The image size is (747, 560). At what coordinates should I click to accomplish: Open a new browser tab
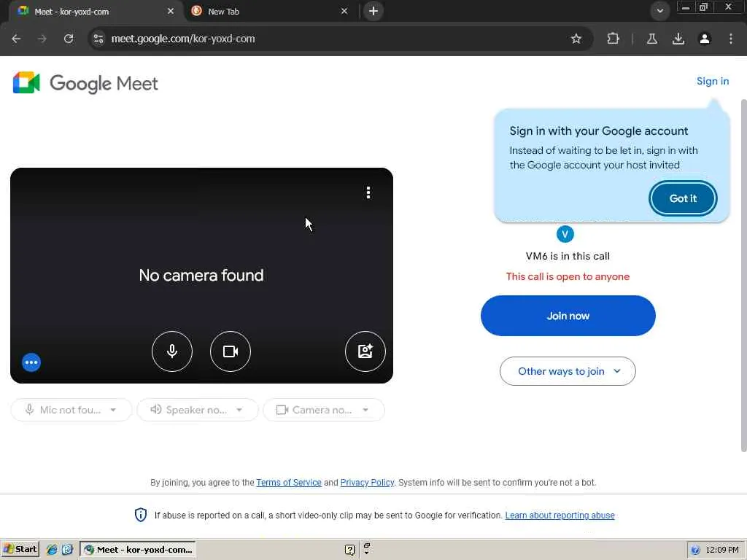[373, 11]
